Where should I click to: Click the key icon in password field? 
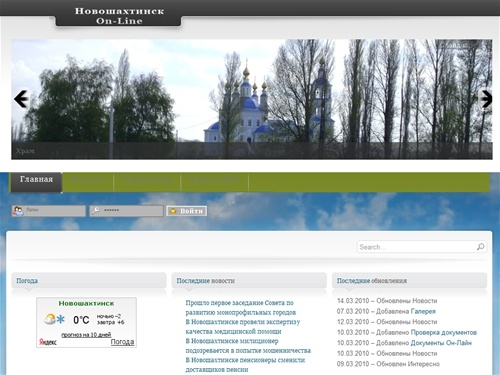click(x=96, y=211)
